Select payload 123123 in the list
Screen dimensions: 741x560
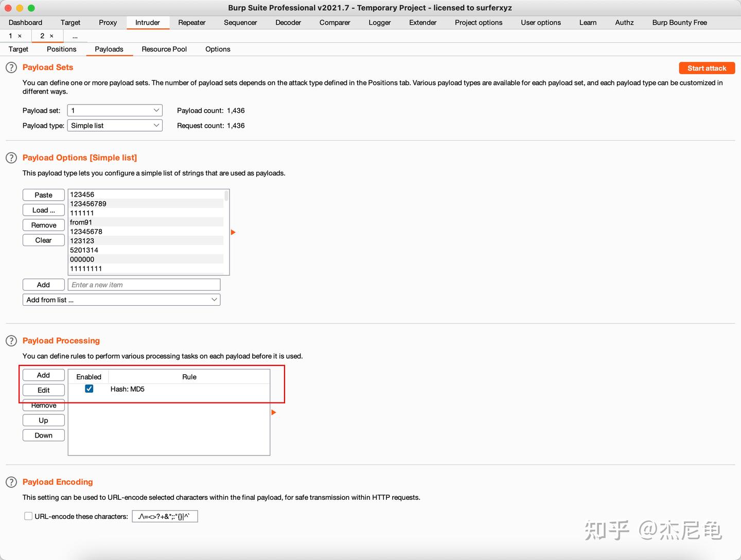point(146,241)
